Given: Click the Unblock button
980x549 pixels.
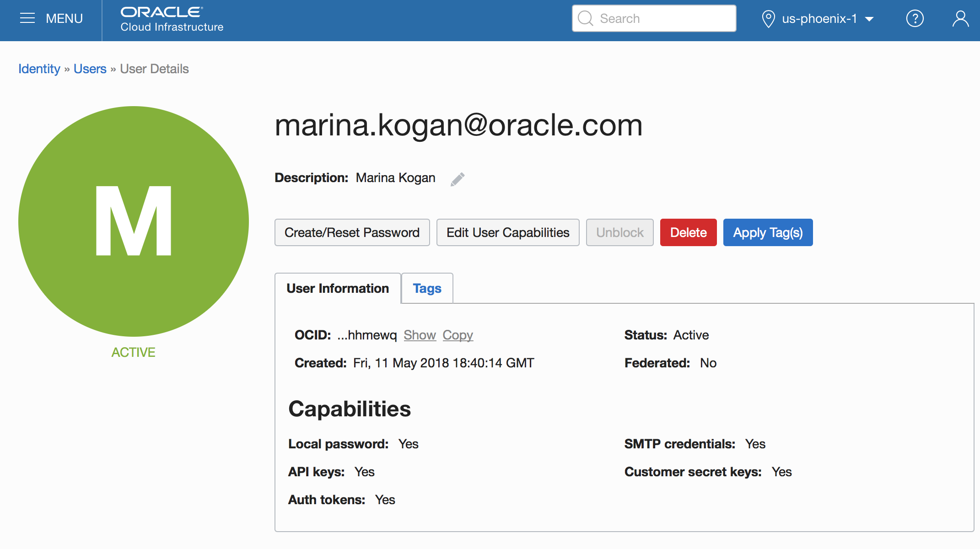Looking at the screenshot, I should click(x=619, y=232).
